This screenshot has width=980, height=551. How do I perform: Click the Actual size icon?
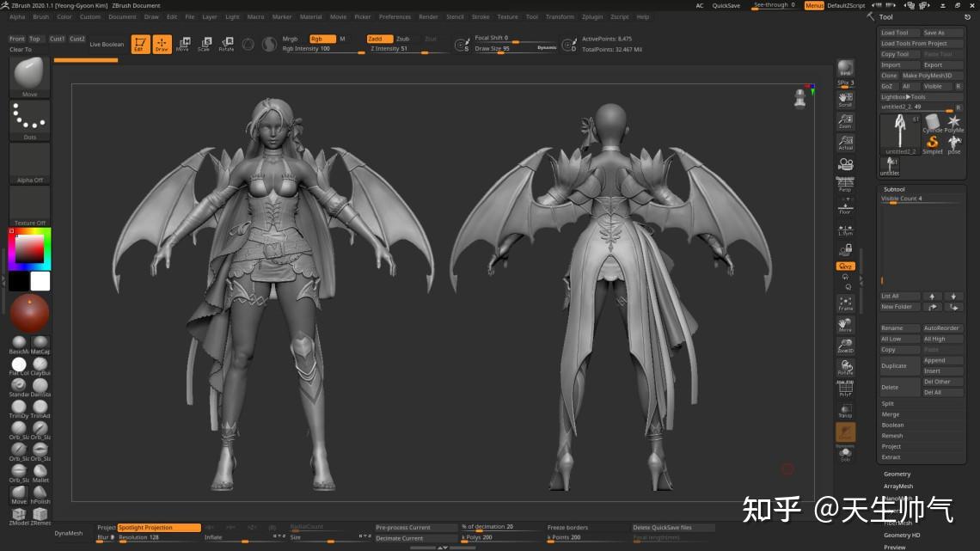(845, 143)
